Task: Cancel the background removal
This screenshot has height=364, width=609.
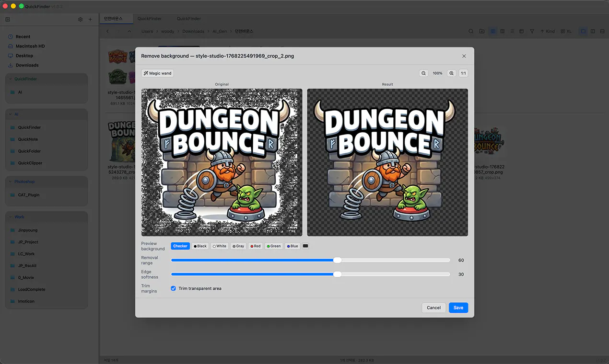Action: click(433, 308)
